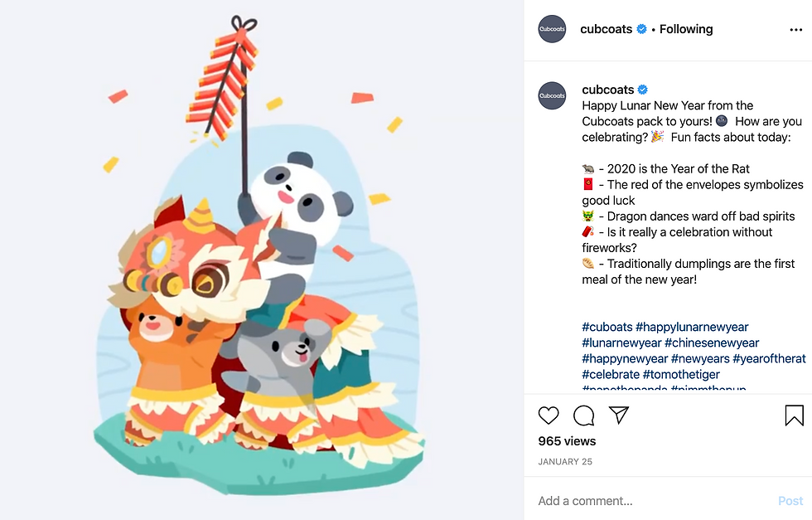Open the #yearoftherat hashtag
The height and width of the screenshot is (520, 812).
(x=769, y=359)
